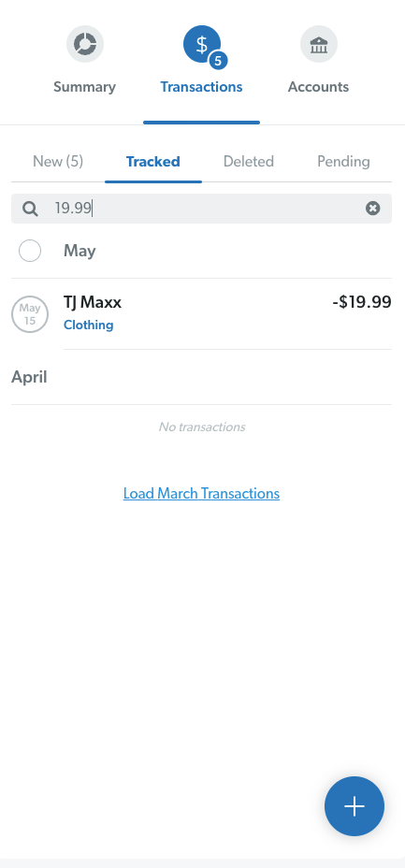The height and width of the screenshot is (868, 405).
Task: Focus the search field containing 19.99
Action: [201, 209]
